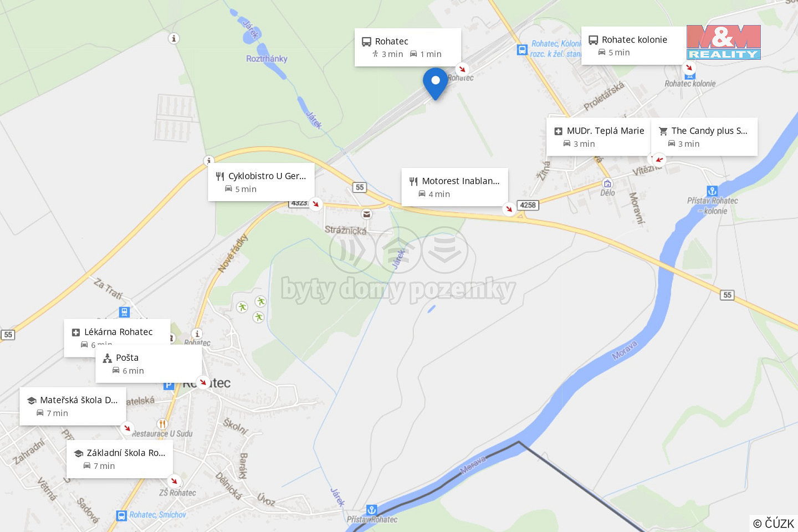Click the Pošta post office card
Viewport: 798px width, 532px height.
[149, 364]
